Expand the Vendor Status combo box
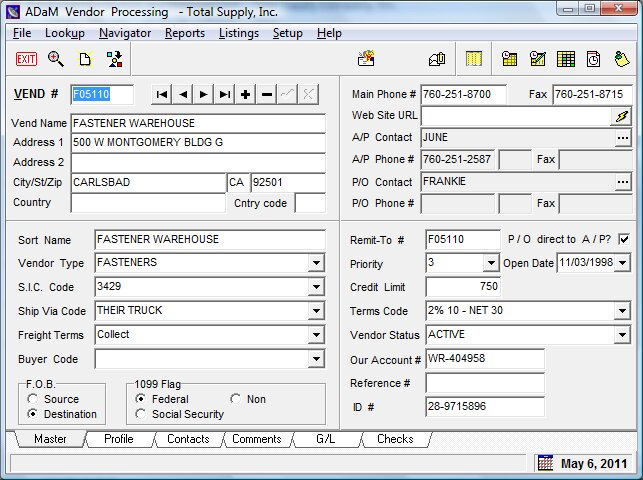This screenshot has height=480, width=643. tap(621, 335)
